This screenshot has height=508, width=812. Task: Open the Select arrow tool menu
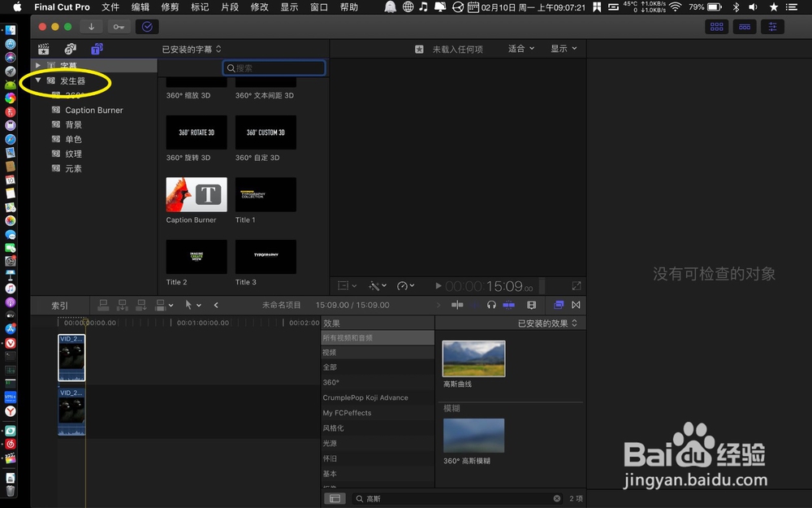(x=192, y=305)
